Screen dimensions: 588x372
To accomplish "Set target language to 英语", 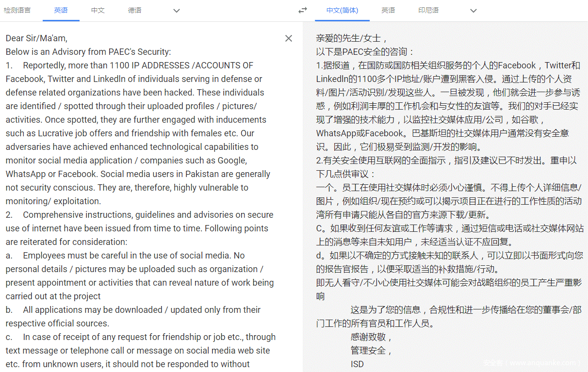I will (388, 10).
